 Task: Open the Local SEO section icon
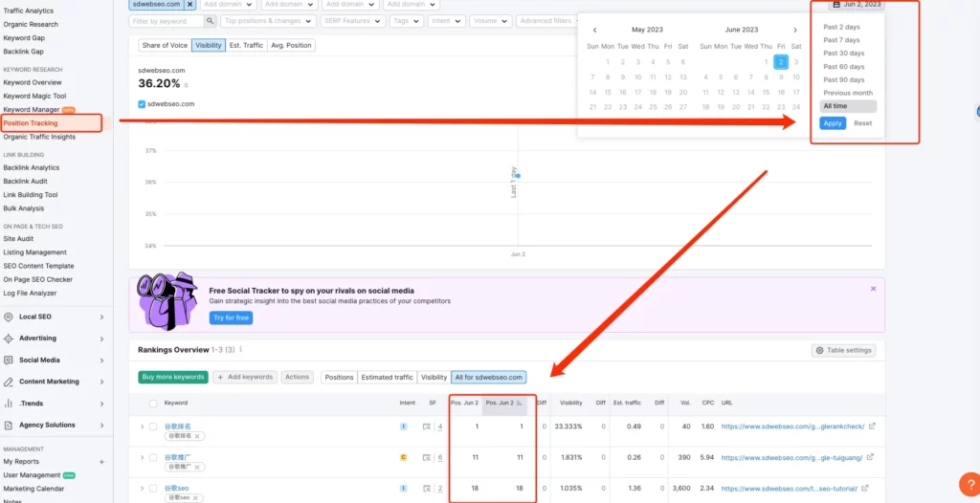pos(8,317)
